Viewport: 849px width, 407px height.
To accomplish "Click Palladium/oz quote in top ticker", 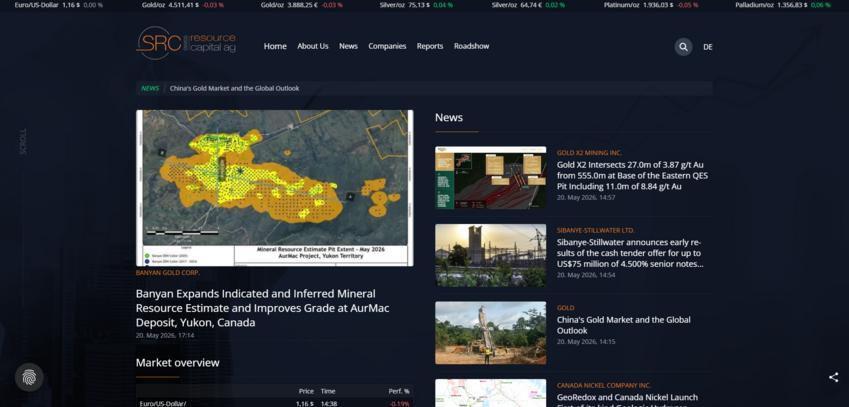I will [783, 5].
